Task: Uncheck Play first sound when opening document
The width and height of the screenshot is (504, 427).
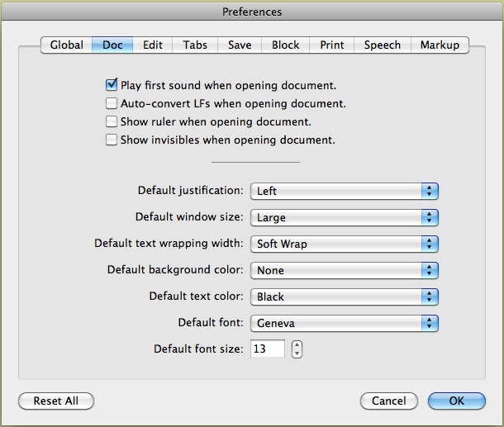Action: pyautogui.click(x=112, y=85)
